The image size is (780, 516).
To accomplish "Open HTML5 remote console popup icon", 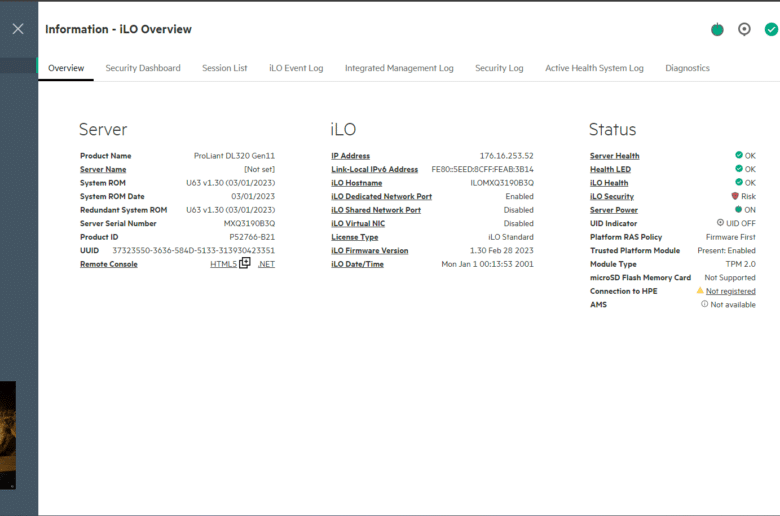I will click(244, 263).
